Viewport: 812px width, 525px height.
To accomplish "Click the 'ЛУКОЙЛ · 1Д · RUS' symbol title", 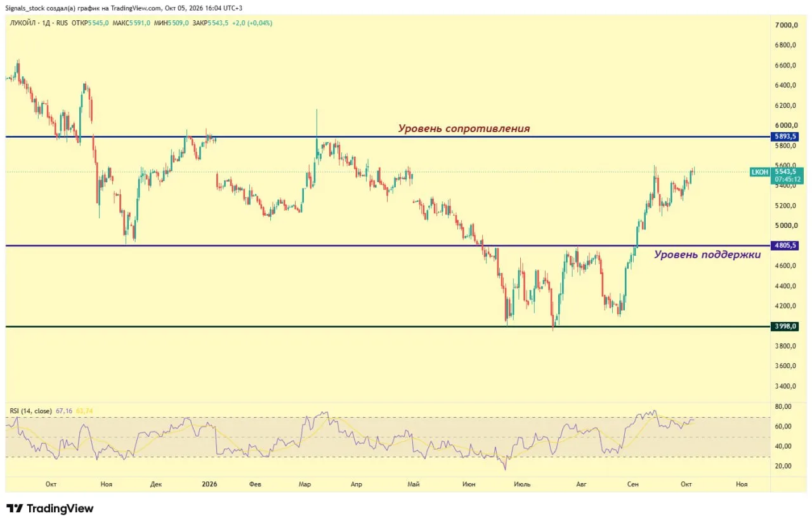I will coord(39,23).
